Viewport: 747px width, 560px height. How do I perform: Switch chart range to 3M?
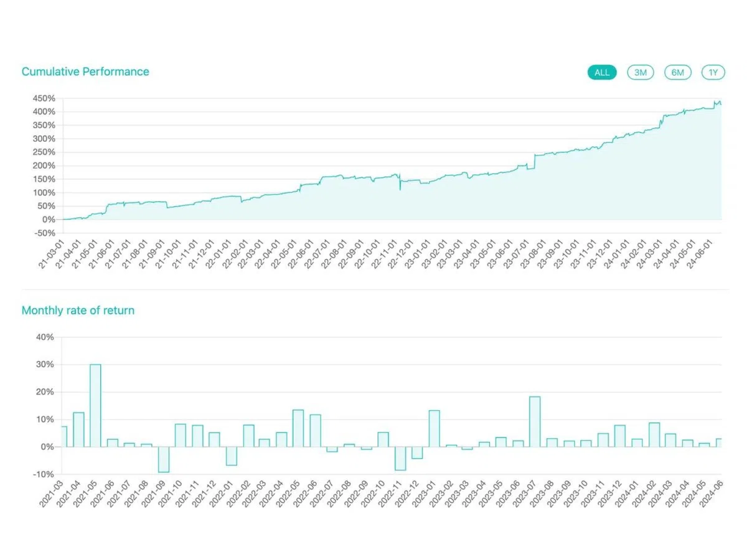click(x=641, y=72)
